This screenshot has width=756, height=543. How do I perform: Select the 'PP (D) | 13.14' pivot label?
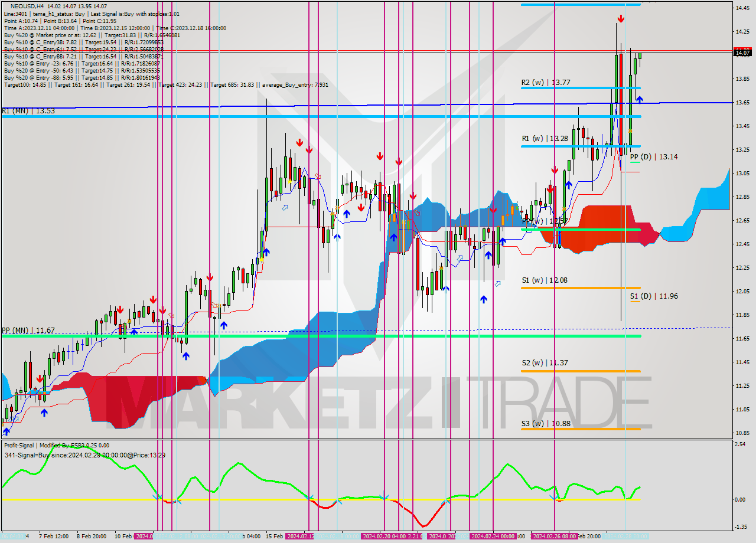[654, 157]
